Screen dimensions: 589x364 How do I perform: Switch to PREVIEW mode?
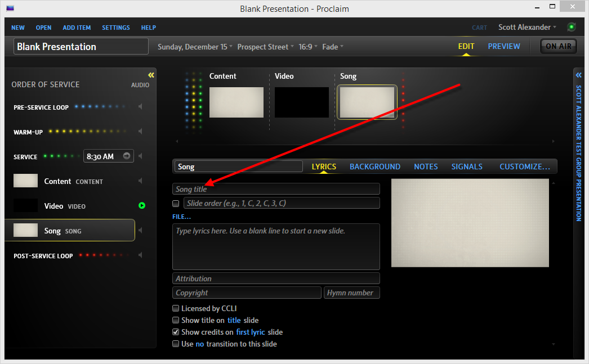504,47
